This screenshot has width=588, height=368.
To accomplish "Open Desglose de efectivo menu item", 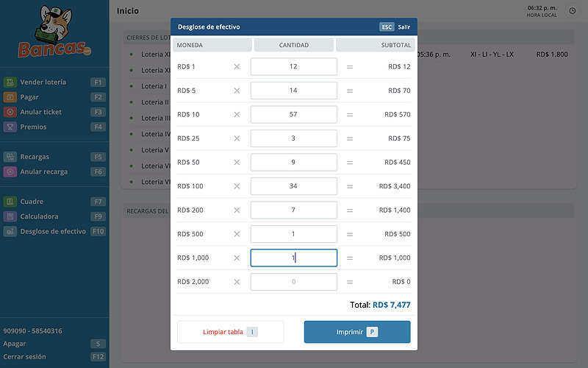I will pos(53,231).
